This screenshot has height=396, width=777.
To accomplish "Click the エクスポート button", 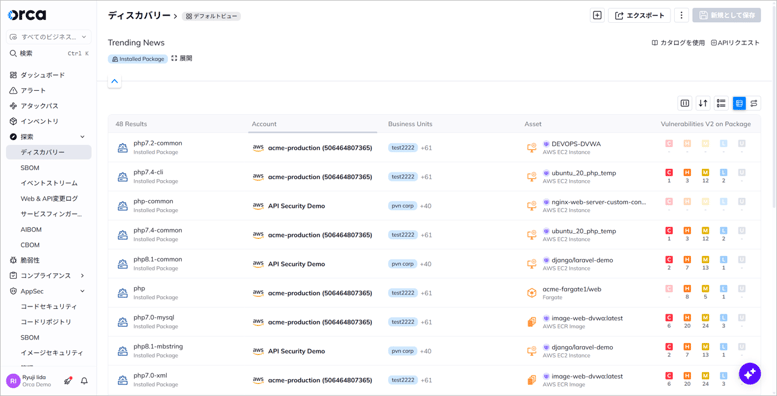I will click(639, 15).
